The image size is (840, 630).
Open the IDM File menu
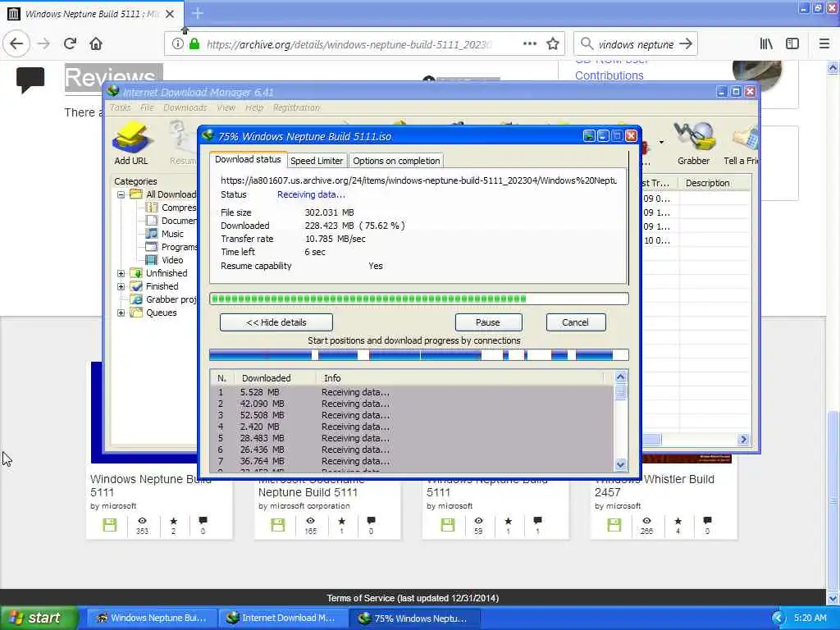coord(147,107)
